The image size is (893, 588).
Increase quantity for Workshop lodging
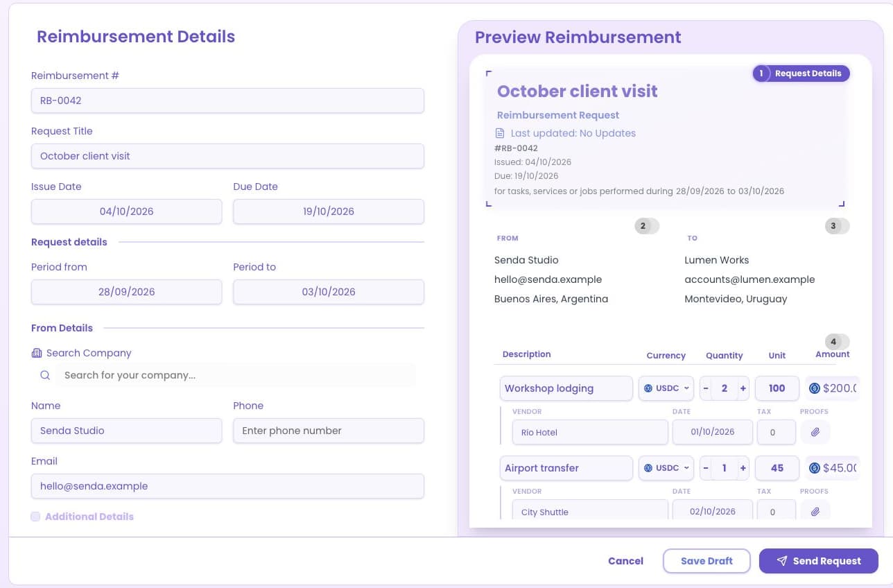click(743, 388)
